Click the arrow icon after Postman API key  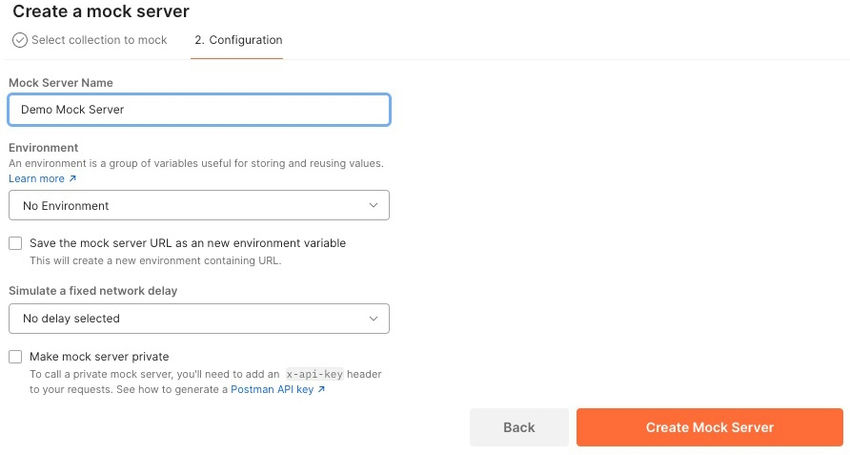point(321,390)
